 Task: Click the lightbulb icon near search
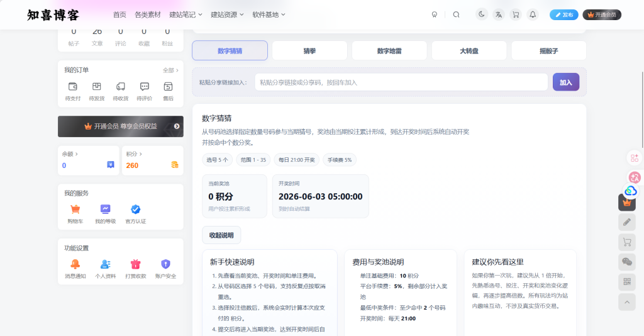[434, 15]
